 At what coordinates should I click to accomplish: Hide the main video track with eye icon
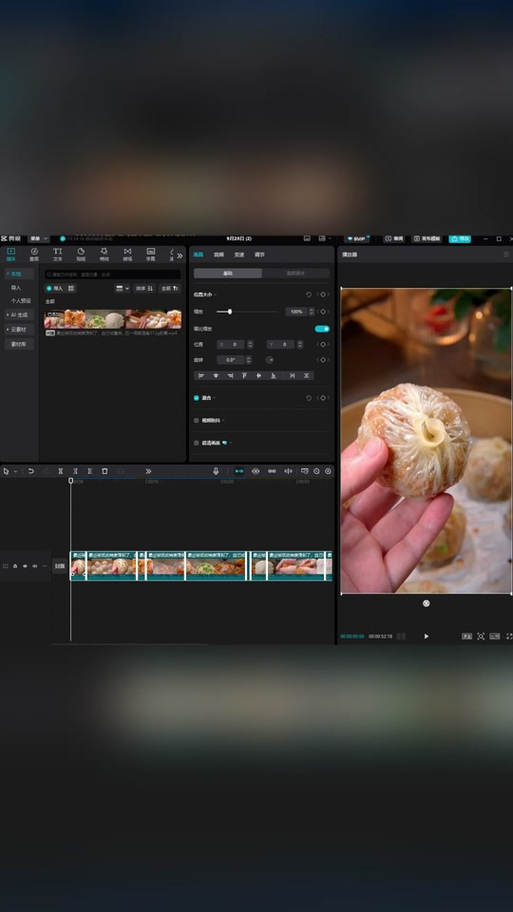click(x=25, y=566)
